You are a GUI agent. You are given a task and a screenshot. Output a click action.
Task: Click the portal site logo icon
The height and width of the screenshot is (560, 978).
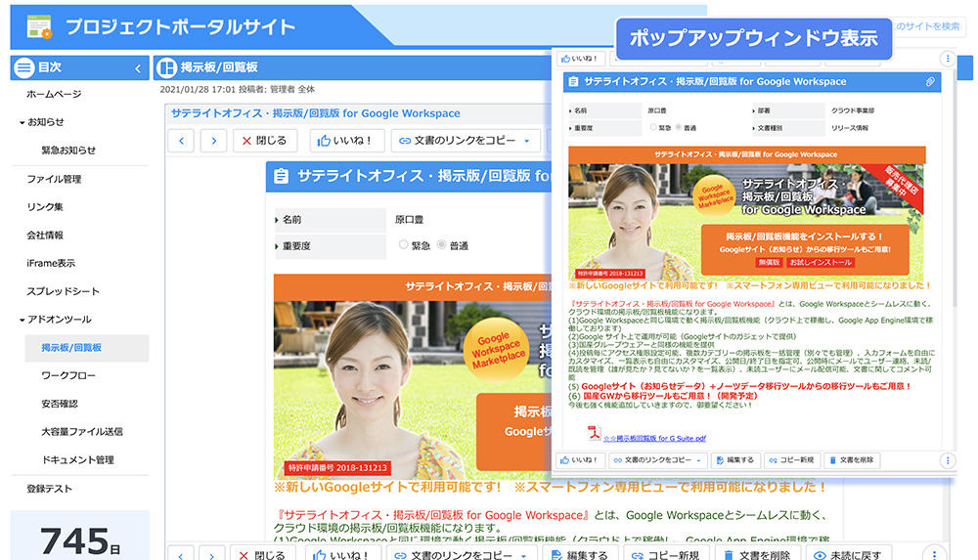39,26
